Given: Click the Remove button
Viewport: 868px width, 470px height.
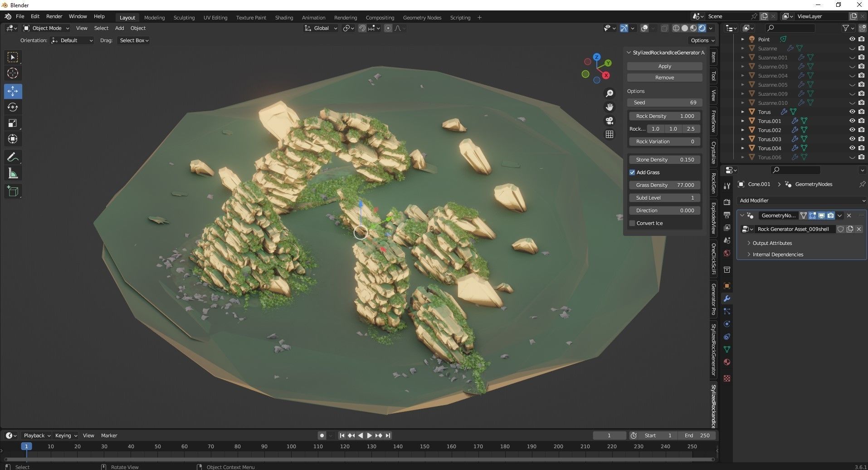Looking at the screenshot, I should click(664, 77).
